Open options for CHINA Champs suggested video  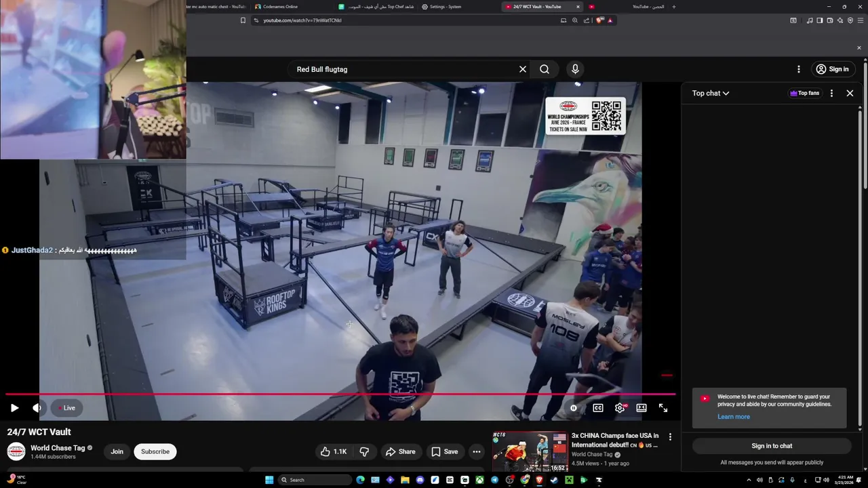(x=670, y=437)
